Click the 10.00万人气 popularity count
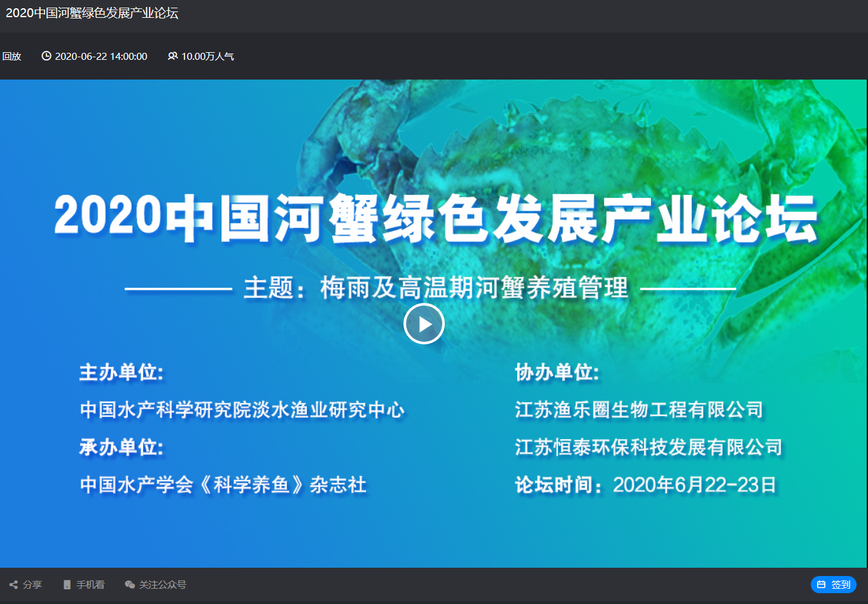This screenshot has height=604, width=868. 207,56
